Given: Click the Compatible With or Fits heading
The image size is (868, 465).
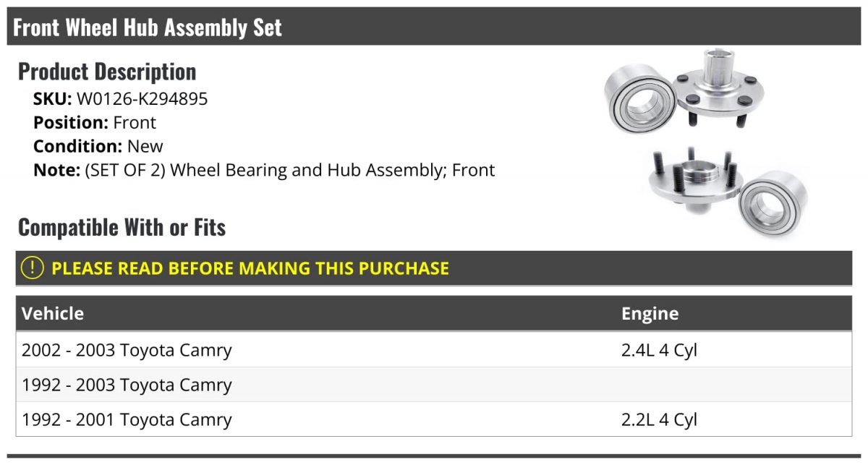Looking at the screenshot, I should [122, 227].
